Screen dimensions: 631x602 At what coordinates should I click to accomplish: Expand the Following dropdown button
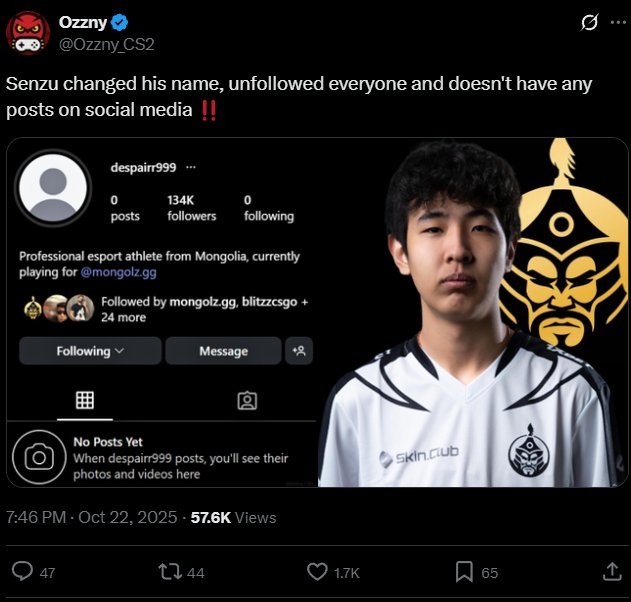click(90, 351)
